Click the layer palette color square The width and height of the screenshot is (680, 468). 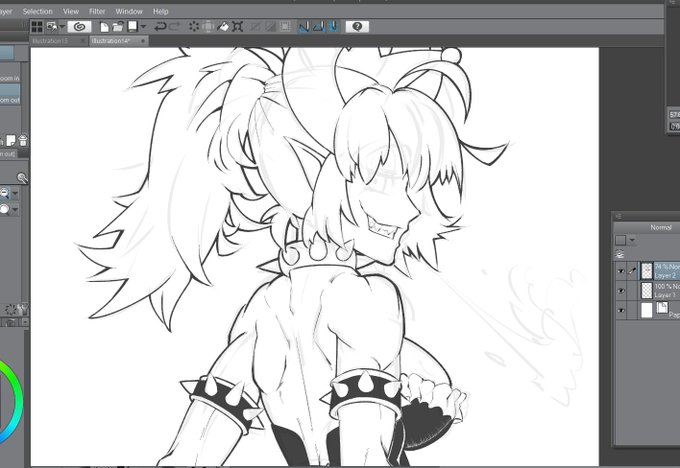tap(621, 240)
